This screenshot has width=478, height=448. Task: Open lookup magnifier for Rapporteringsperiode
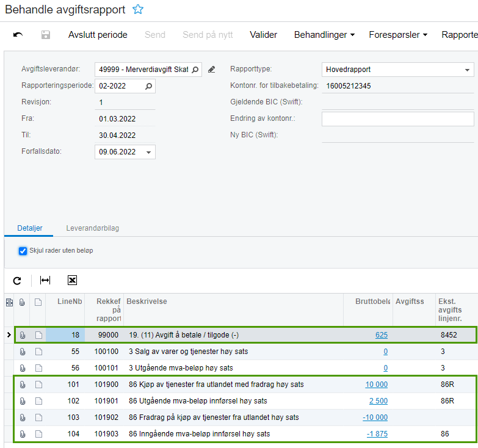(x=148, y=86)
